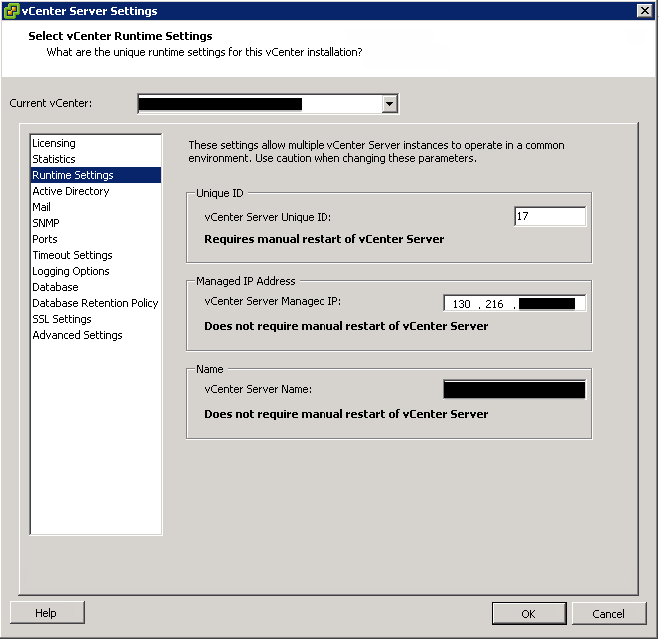Click the vCenter Server Name field

pos(514,390)
